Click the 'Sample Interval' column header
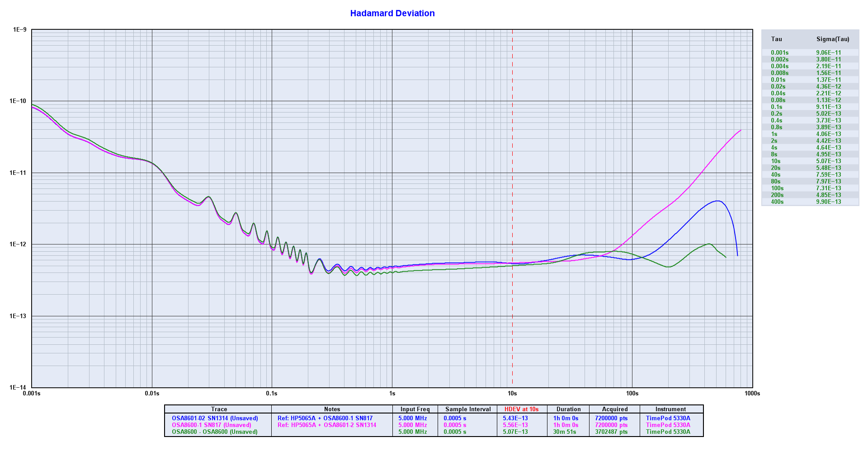The image size is (868, 451). tap(468, 409)
